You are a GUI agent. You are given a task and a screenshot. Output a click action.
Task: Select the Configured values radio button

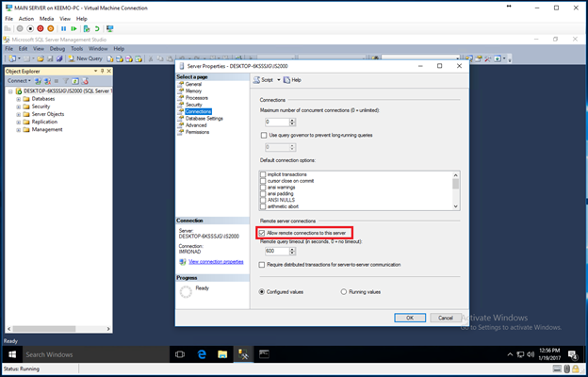coord(262,292)
